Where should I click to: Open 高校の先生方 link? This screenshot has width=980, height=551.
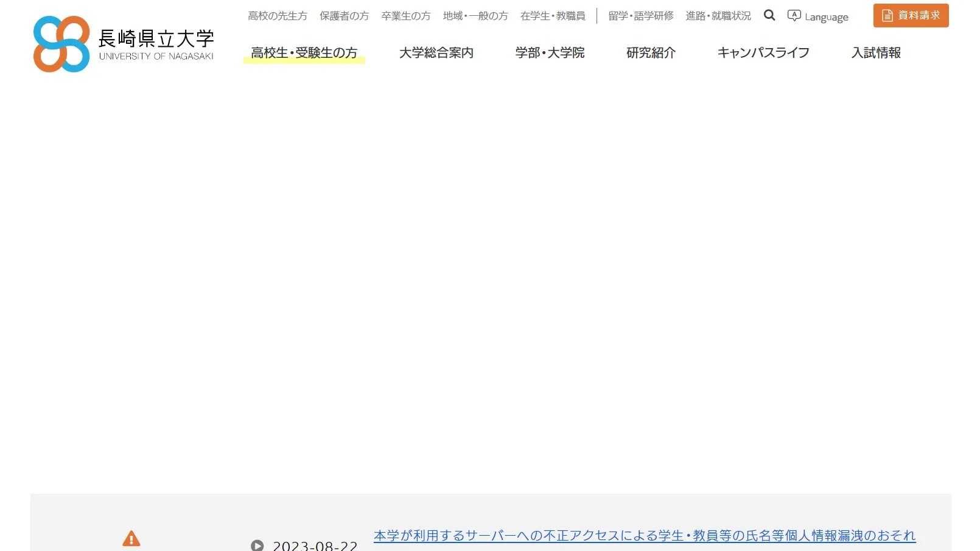pos(278,16)
